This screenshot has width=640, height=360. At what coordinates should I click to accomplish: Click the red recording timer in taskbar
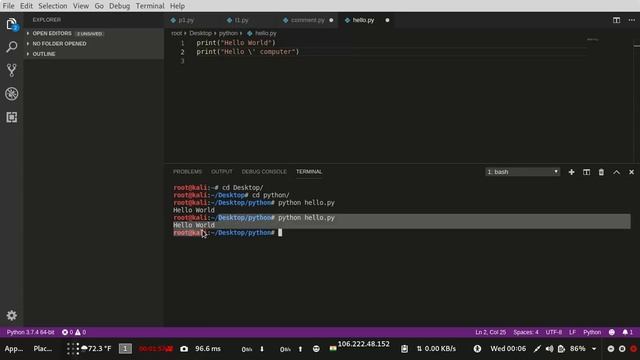[156, 349]
